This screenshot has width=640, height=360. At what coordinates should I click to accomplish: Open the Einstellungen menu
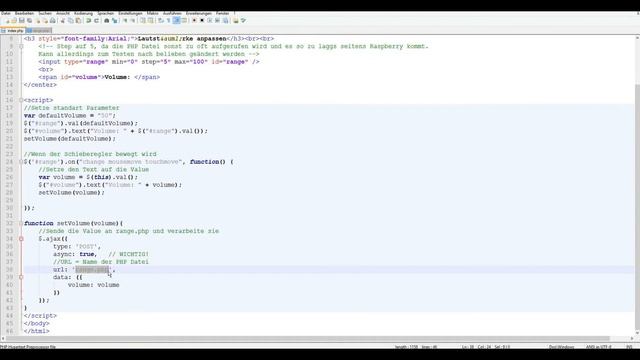coord(130,13)
